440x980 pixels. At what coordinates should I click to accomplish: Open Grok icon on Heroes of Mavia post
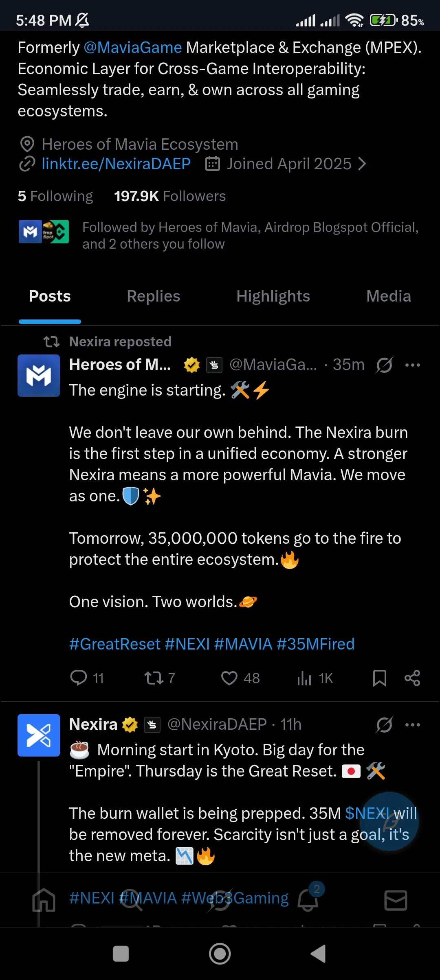coord(384,365)
